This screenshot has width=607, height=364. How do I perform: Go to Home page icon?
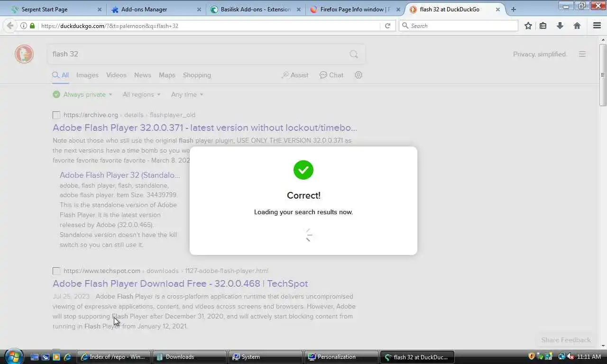click(577, 26)
